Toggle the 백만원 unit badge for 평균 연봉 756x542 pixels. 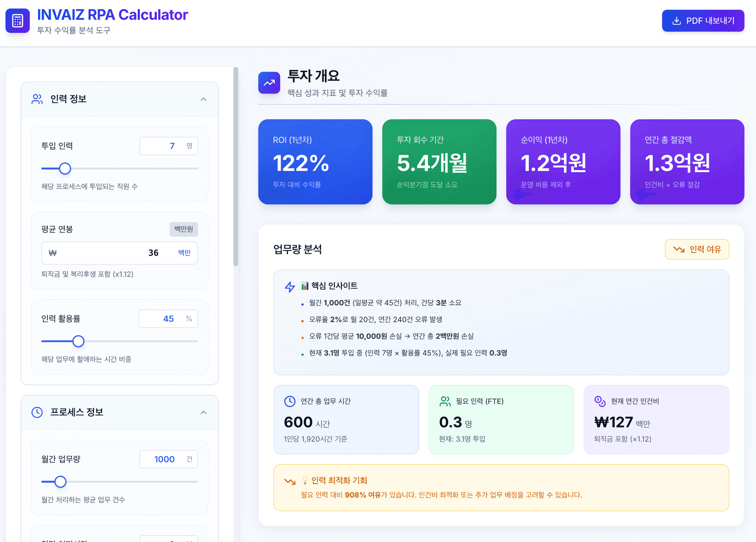[x=183, y=229]
